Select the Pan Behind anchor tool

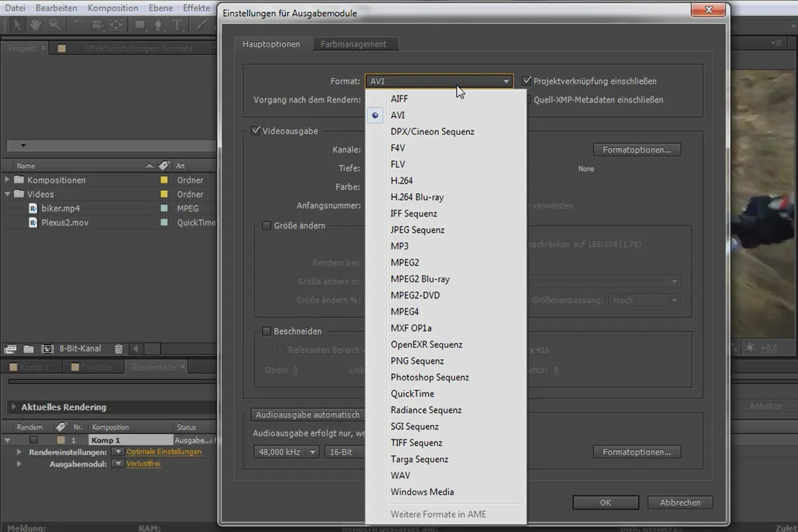116,25
